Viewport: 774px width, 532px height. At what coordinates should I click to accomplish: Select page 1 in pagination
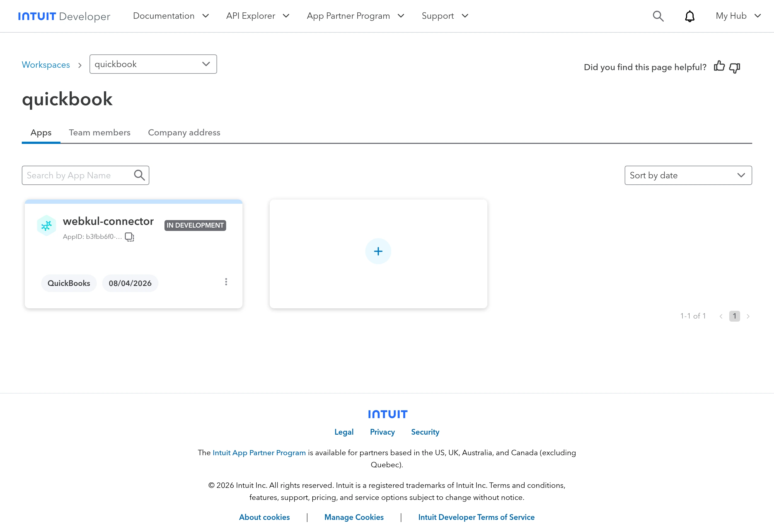[x=734, y=316]
